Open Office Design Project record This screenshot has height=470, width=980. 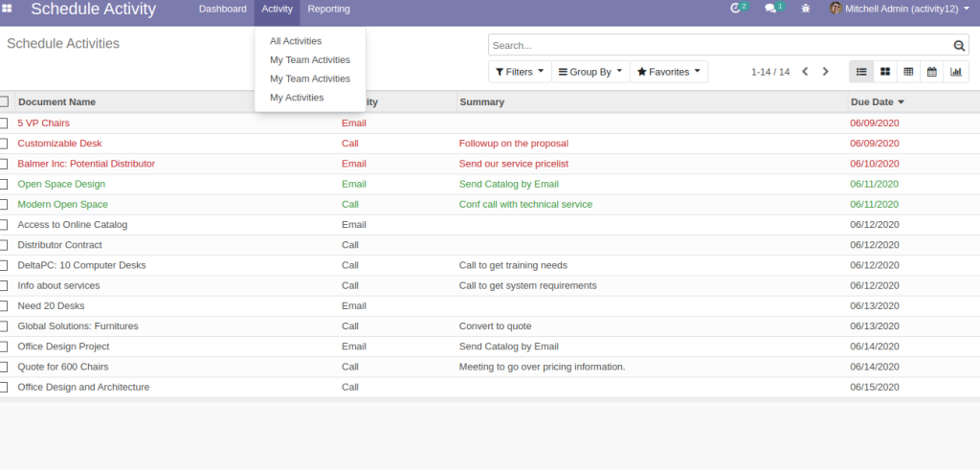pyautogui.click(x=63, y=347)
